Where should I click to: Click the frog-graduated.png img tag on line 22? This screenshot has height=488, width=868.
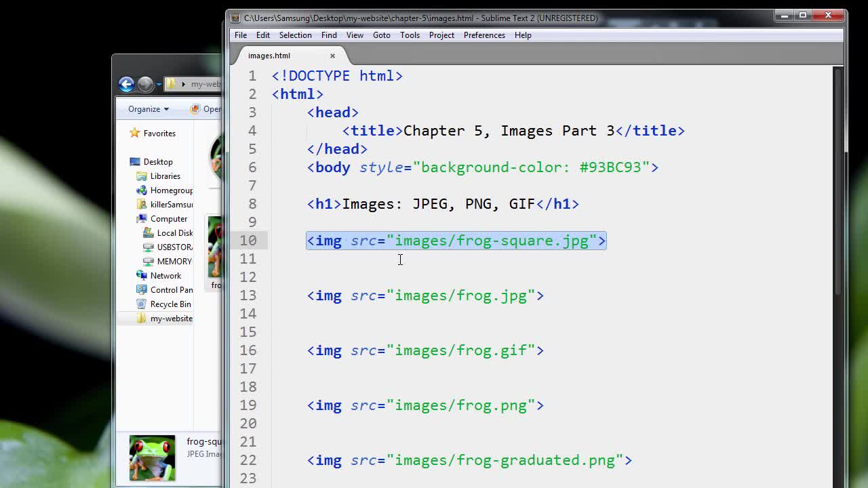pyautogui.click(x=469, y=460)
